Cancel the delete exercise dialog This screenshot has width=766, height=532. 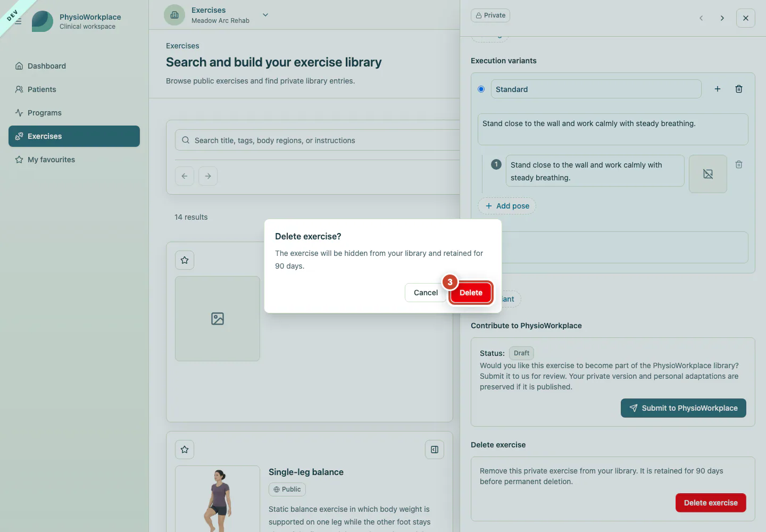point(426,293)
